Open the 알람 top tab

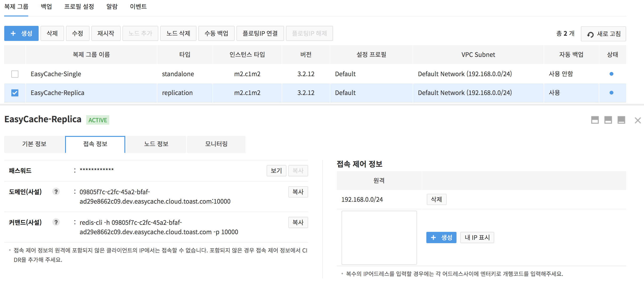[x=112, y=7]
